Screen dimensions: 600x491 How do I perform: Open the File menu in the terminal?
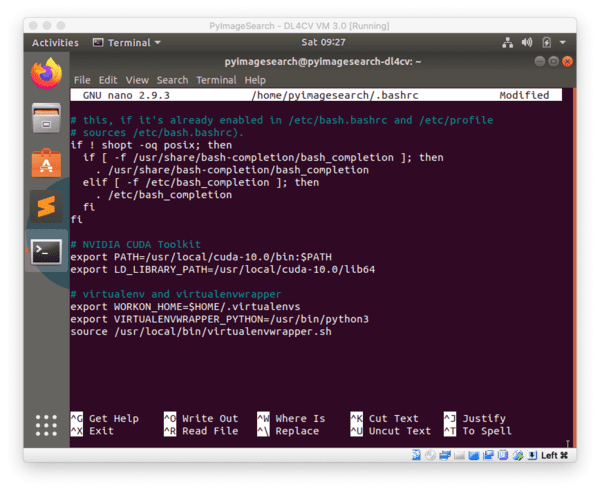[x=82, y=80]
